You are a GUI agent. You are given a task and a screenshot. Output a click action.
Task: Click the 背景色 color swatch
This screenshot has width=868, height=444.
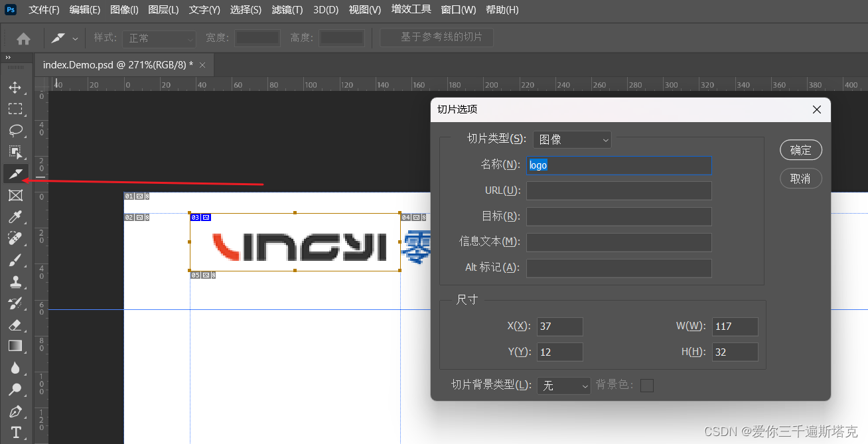pyautogui.click(x=646, y=386)
